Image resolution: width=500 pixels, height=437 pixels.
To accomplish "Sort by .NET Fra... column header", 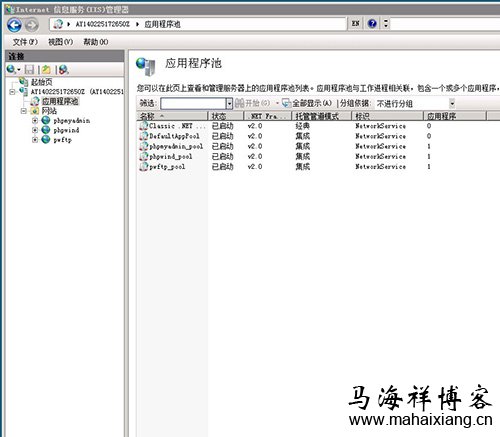I will 268,116.
